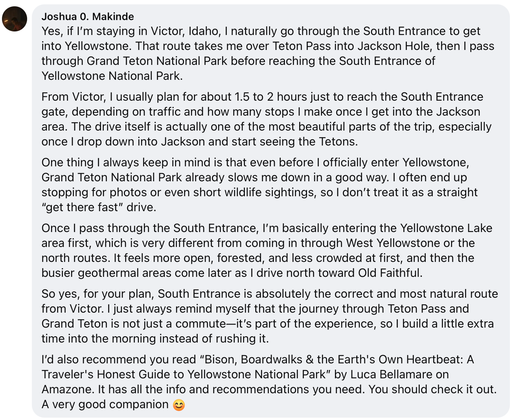Click "Yellowstone National Park." ending first paragraph

click(x=112, y=76)
